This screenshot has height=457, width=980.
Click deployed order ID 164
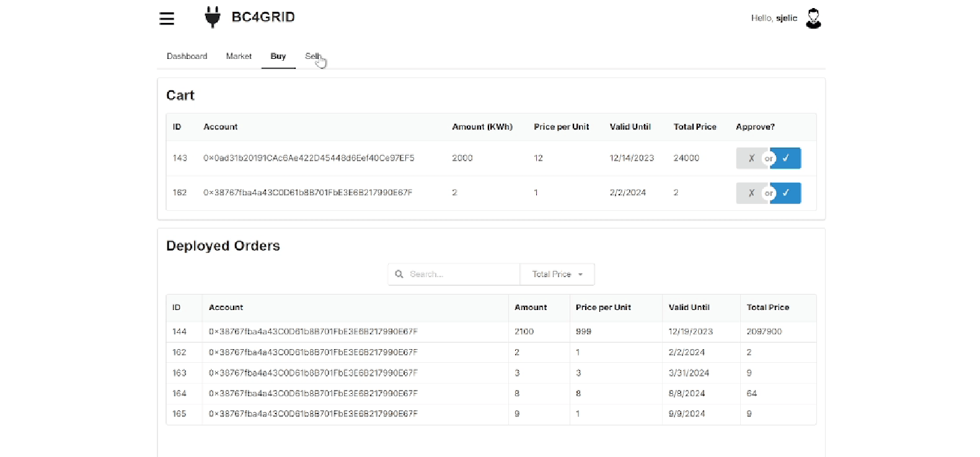click(179, 394)
